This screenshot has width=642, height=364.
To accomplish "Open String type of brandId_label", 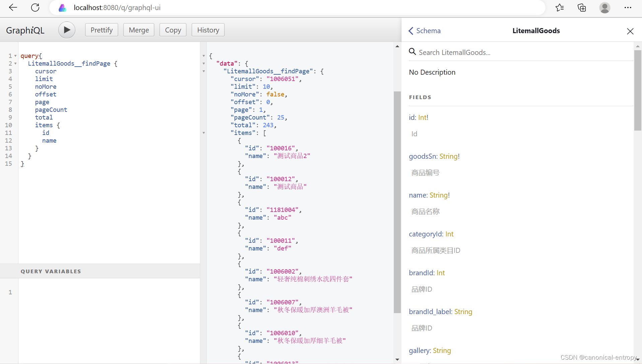I will tap(463, 312).
